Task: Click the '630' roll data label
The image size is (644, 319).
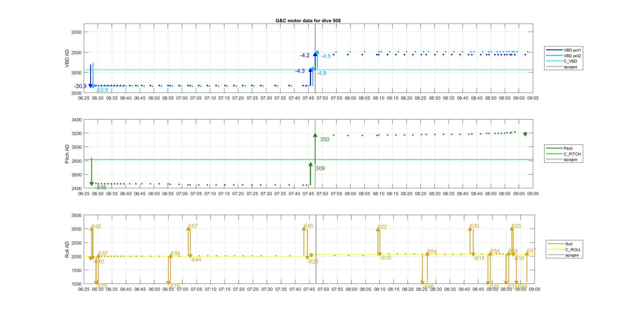Action: tap(474, 226)
